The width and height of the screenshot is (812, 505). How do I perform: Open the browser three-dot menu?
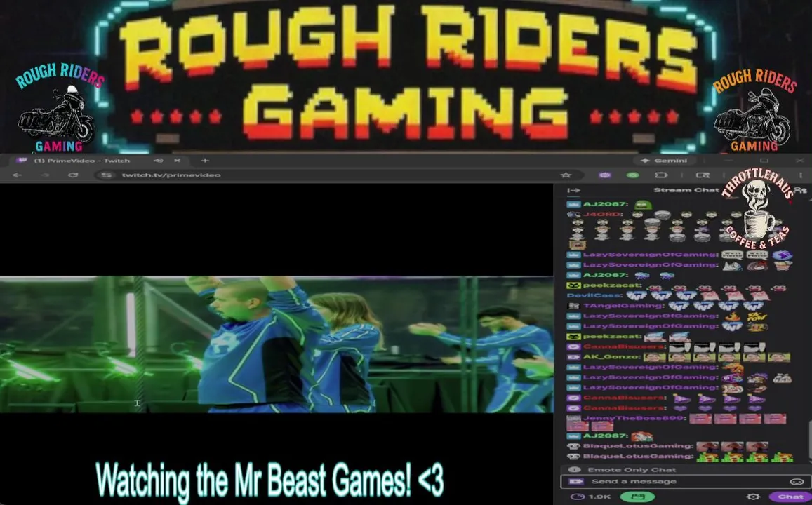pyautogui.click(x=801, y=175)
